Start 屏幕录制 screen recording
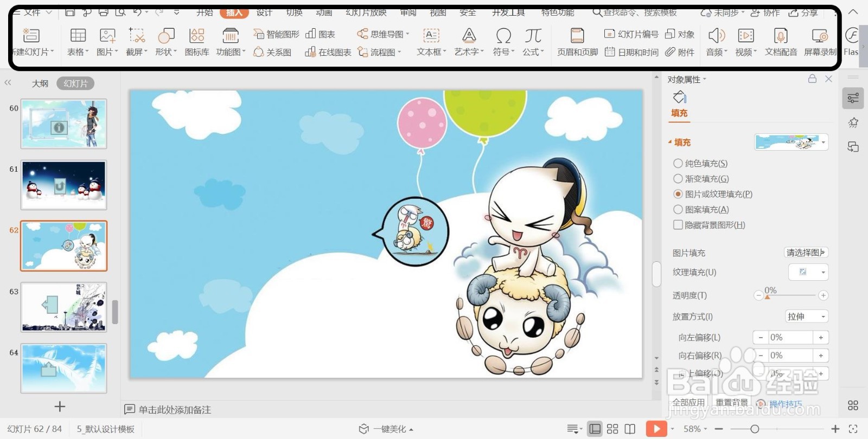868x439 pixels. 820,42
